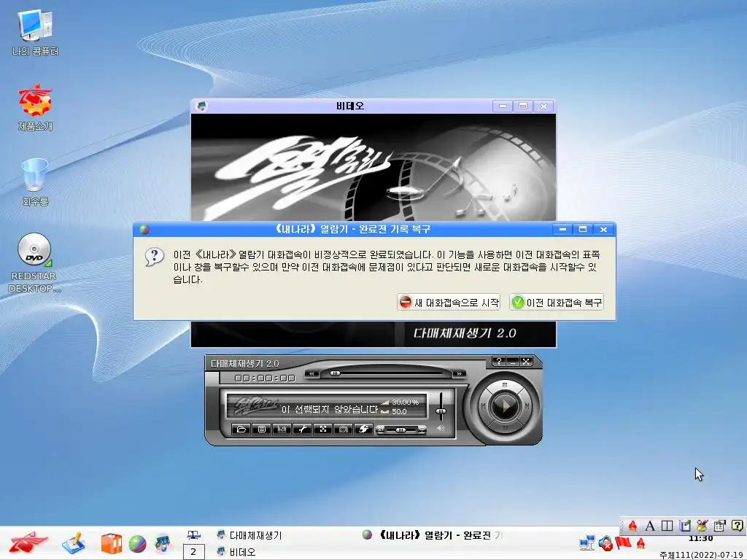Click the network computers tray icon
The image size is (747, 560).
(587, 542)
